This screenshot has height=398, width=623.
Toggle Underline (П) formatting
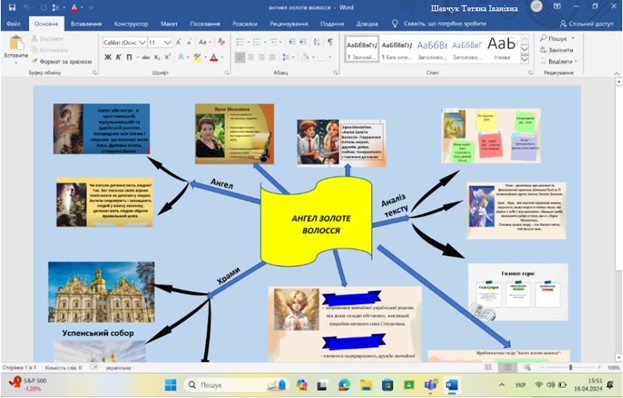tap(129, 58)
